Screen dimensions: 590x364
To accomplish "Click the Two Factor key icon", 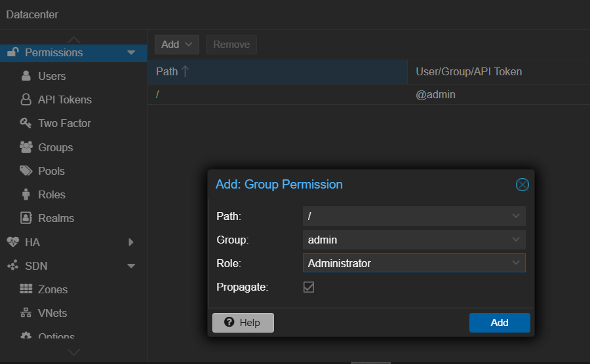I will pyautogui.click(x=26, y=123).
